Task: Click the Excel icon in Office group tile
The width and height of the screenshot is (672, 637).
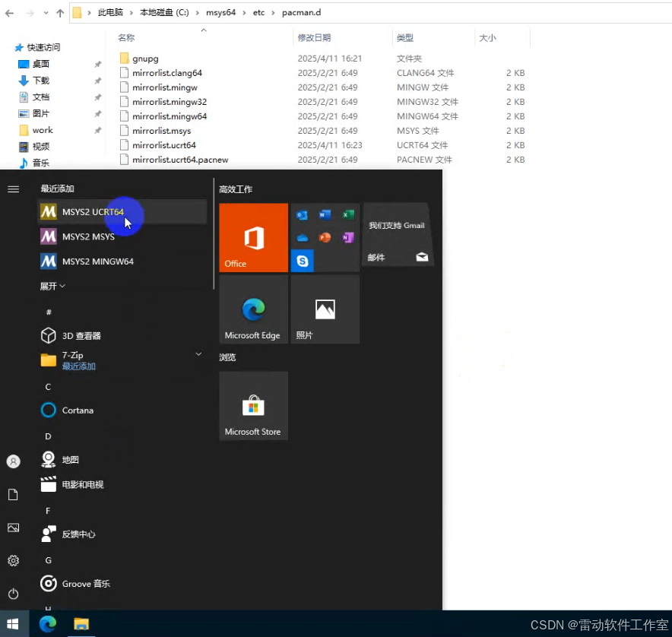Action: [x=348, y=215]
